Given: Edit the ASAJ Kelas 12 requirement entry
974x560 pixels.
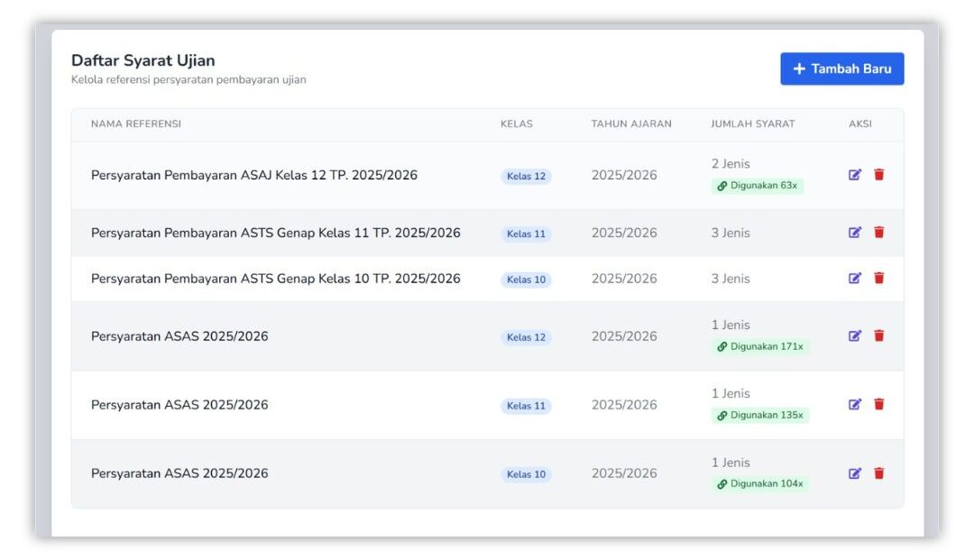Looking at the screenshot, I should click(x=855, y=175).
